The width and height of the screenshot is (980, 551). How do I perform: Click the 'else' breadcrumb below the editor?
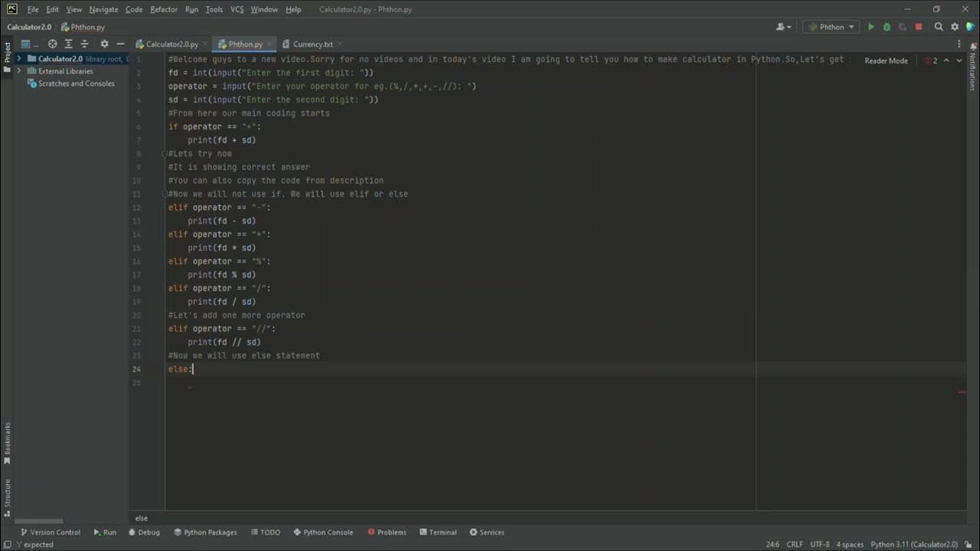tap(142, 518)
